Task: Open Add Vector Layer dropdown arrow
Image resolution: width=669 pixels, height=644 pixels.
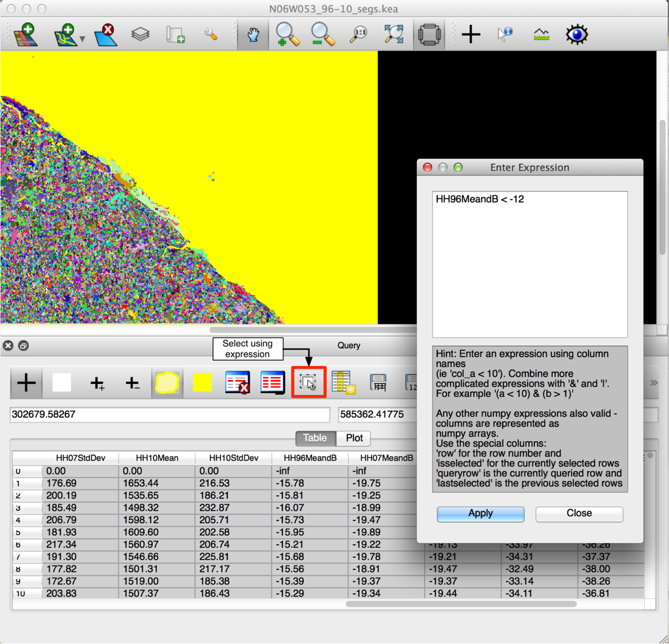Action: pyautogui.click(x=82, y=39)
